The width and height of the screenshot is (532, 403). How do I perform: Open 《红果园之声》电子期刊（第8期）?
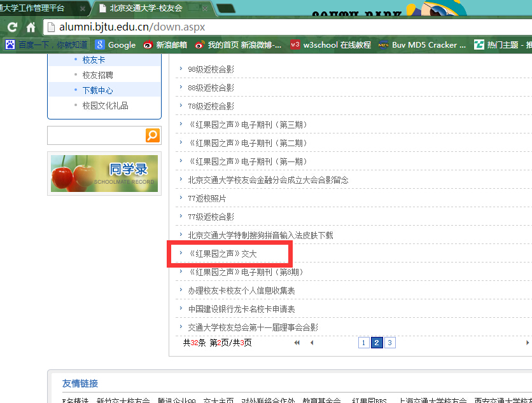point(246,272)
